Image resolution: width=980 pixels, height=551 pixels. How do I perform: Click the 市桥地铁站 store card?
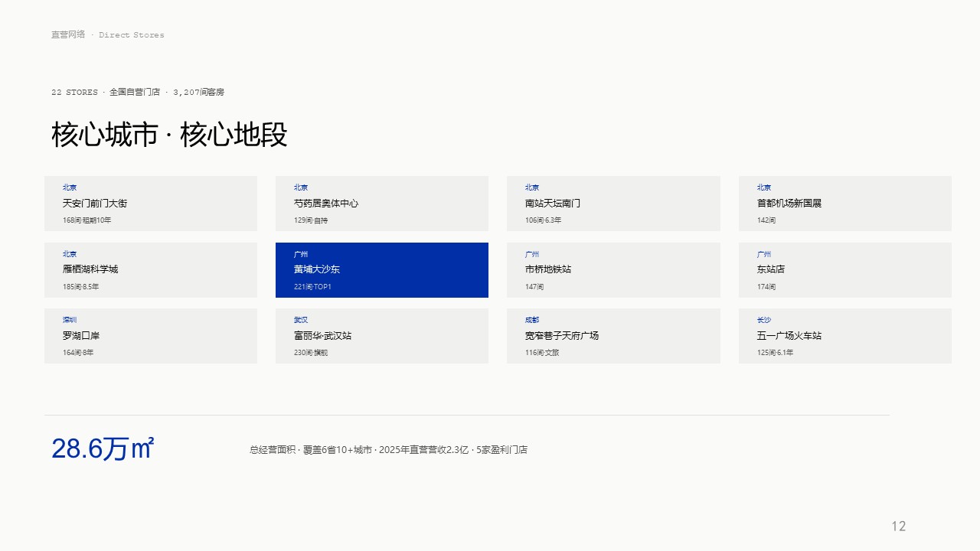coord(613,270)
